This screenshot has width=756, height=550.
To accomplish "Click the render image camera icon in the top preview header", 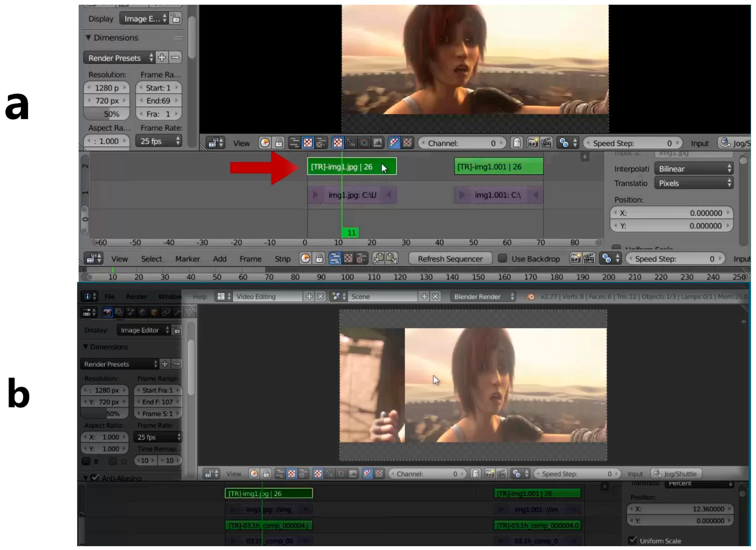I will pyautogui.click(x=533, y=143).
